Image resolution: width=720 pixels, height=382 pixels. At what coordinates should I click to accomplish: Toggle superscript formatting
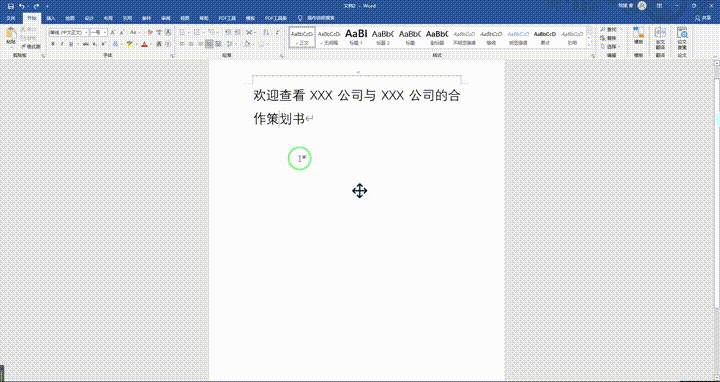[x=103, y=44]
